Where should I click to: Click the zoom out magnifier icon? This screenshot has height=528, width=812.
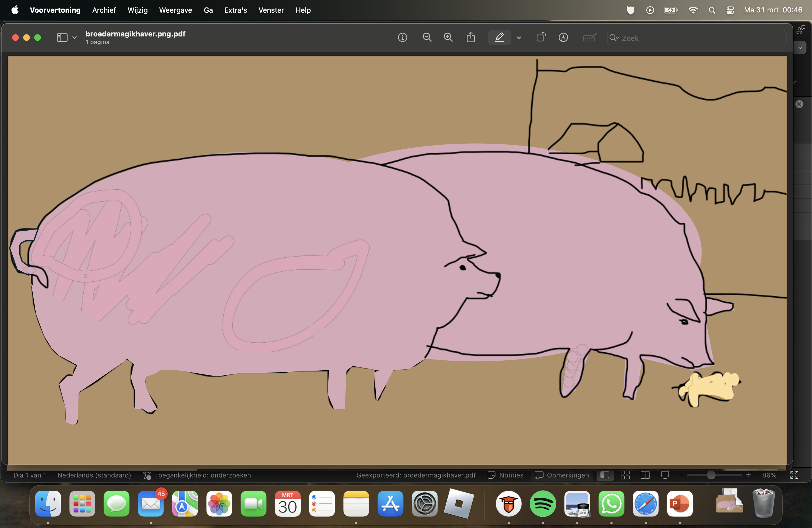[x=427, y=38]
